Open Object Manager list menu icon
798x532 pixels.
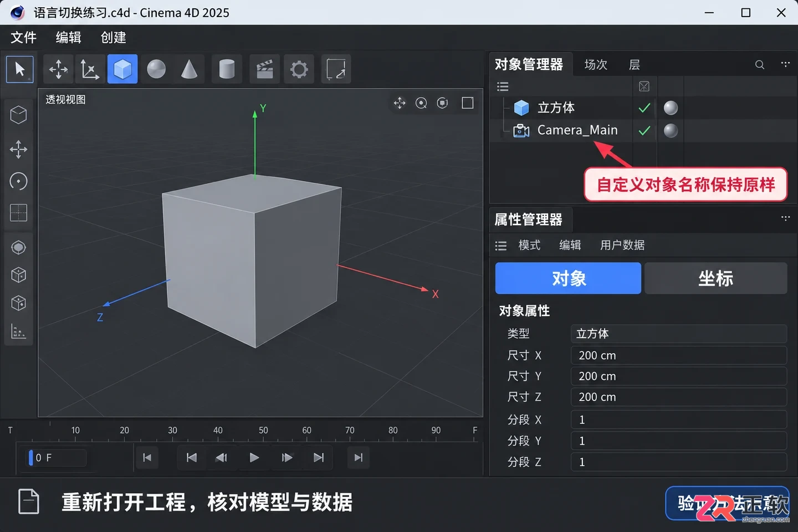pos(503,86)
